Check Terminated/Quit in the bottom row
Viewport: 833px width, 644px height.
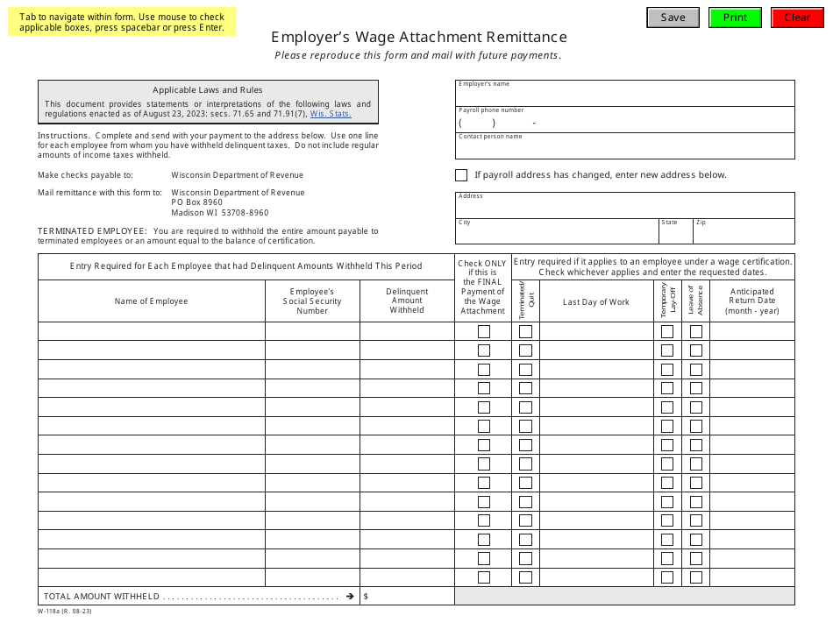click(524, 577)
